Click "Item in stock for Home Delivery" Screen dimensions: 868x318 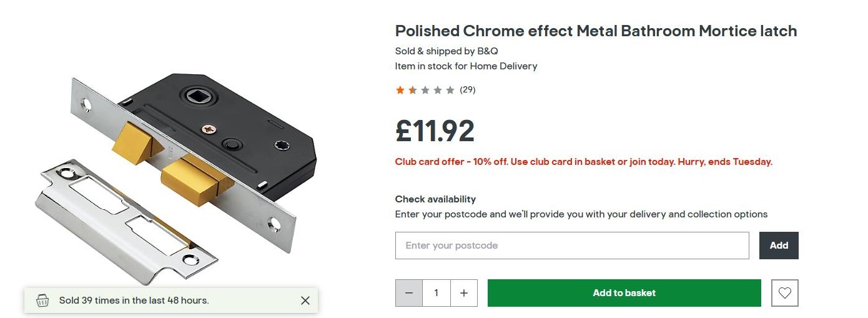click(466, 66)
